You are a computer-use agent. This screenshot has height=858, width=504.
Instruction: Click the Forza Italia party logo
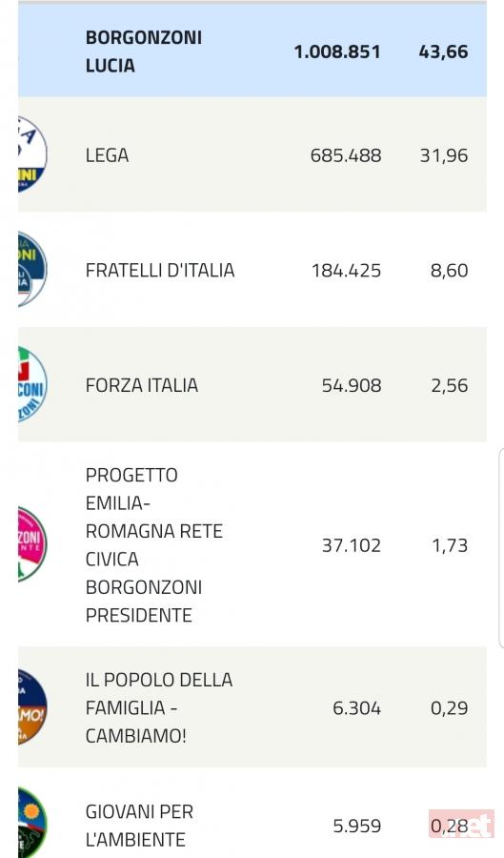pos(32,385)
